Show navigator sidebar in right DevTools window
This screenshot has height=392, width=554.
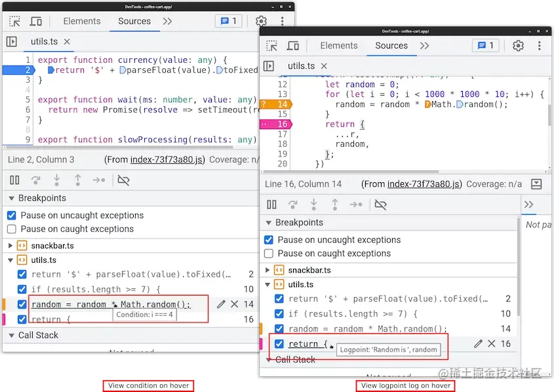pyautogui.click(x=269, y=66)
